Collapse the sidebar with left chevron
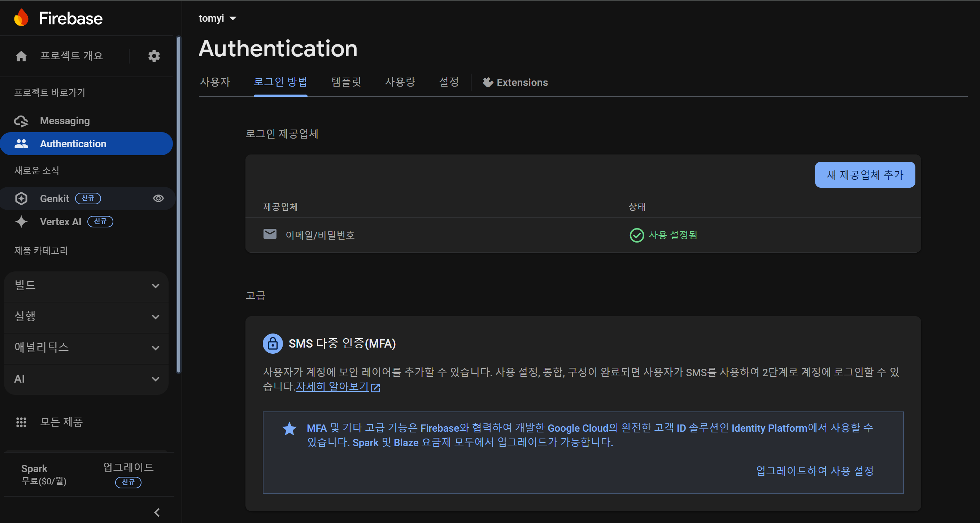980x523 pixels. tap(157, 512)
